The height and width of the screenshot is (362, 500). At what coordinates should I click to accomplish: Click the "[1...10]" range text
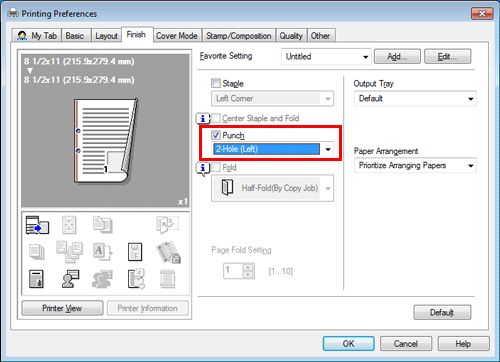[281, 271]
